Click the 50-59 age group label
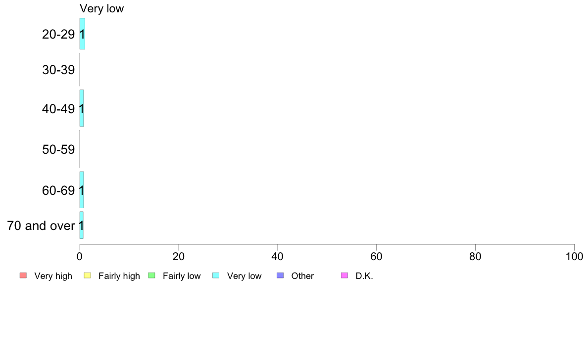Image resolution: width=588 pixels, height=364 pixels. (x=58, y=149)
